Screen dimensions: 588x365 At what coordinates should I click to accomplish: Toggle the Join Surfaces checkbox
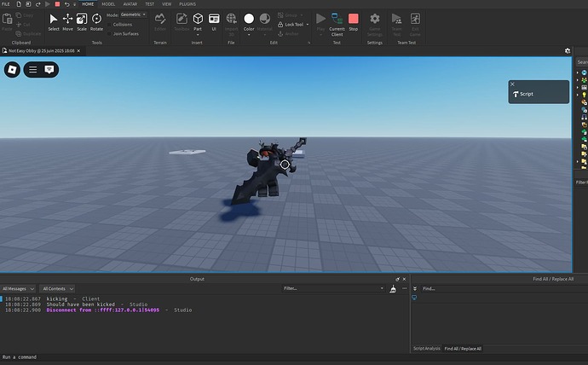pos(109,34)
